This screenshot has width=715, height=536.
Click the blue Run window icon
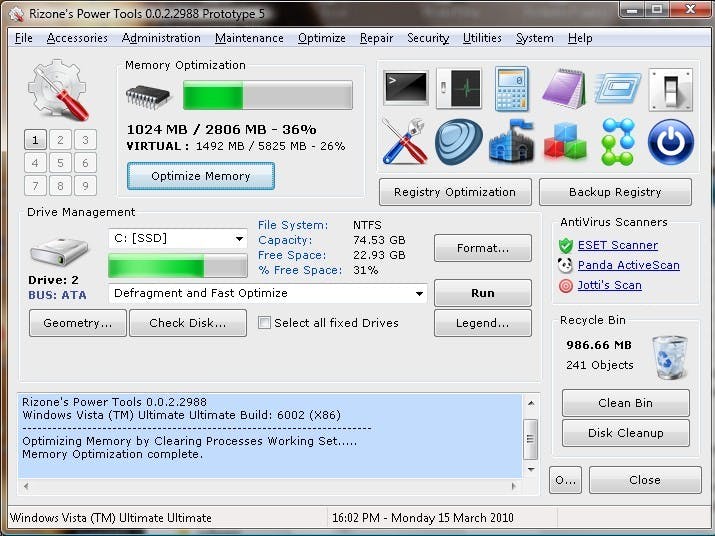click(618, 87)
